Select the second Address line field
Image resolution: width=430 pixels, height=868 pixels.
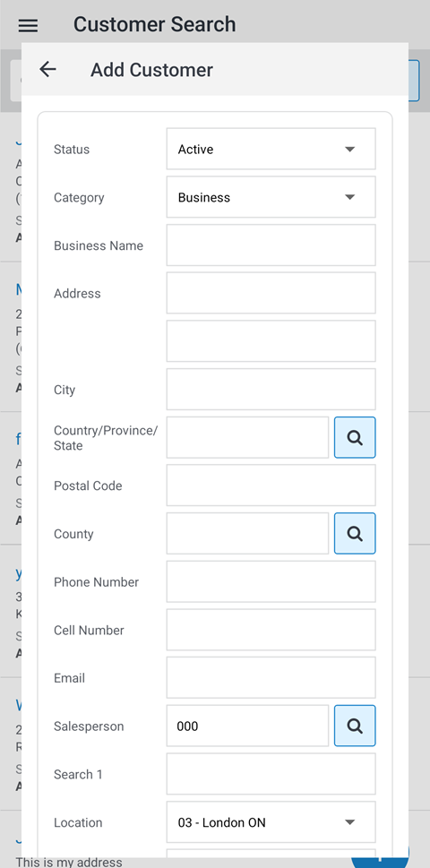[x=271, y=341]
